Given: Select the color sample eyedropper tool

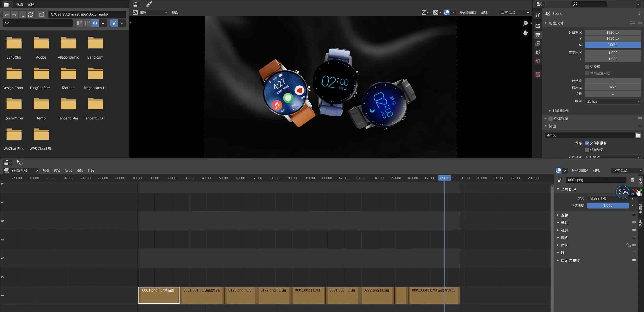Looking at the screenshot, I should (x=148, y=4).
